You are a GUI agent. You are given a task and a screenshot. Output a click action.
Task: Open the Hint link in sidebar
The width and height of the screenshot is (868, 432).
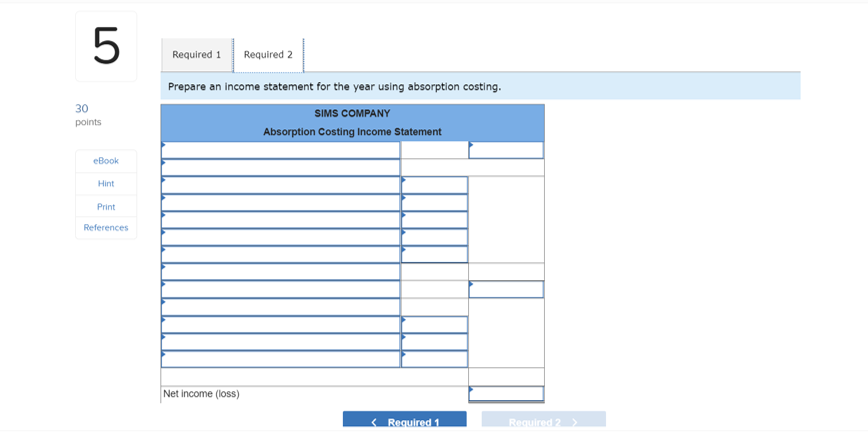106,183
